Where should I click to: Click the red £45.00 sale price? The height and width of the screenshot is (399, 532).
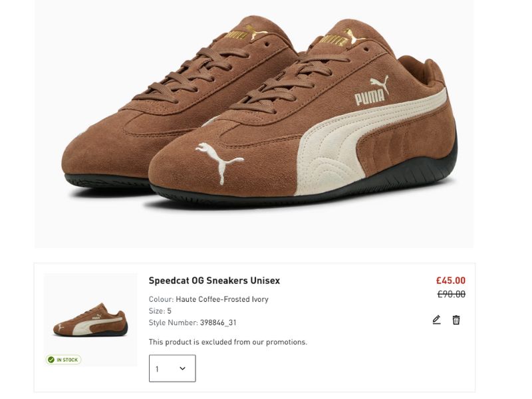pos(450,280)
